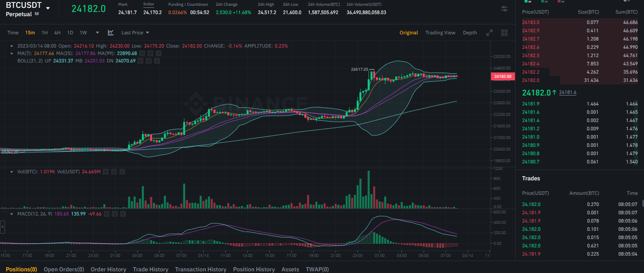Collapse the OHLC date info line arrow
Screen dimensions: 644x273
pyautogui.click(x=12, y=46)
